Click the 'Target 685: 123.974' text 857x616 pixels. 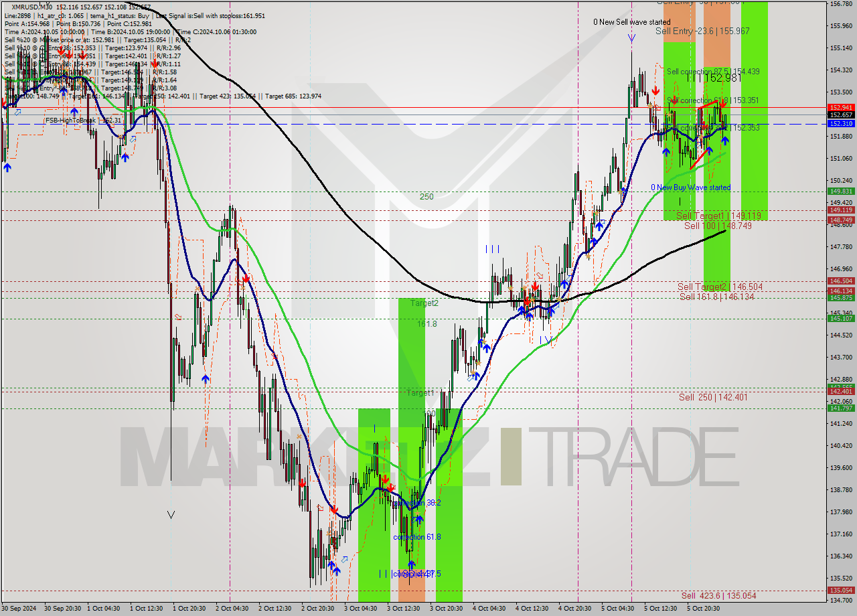(x=293, y=96)
